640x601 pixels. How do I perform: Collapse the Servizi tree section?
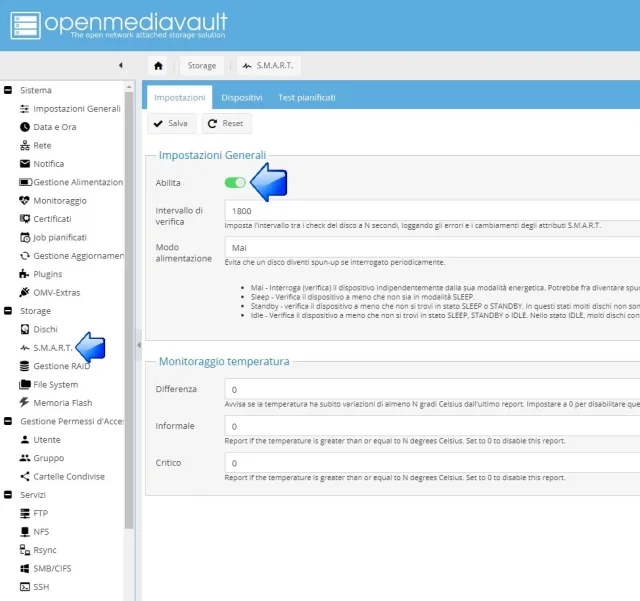[9, 495]
